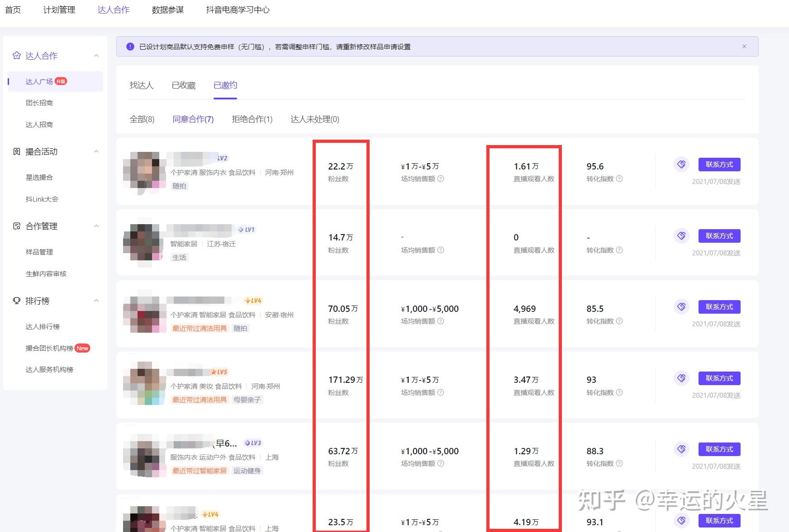The image size is (789, 532).
Task: Click 联系方式 for the 14.7万 followers creator
Action: point(719,236)
